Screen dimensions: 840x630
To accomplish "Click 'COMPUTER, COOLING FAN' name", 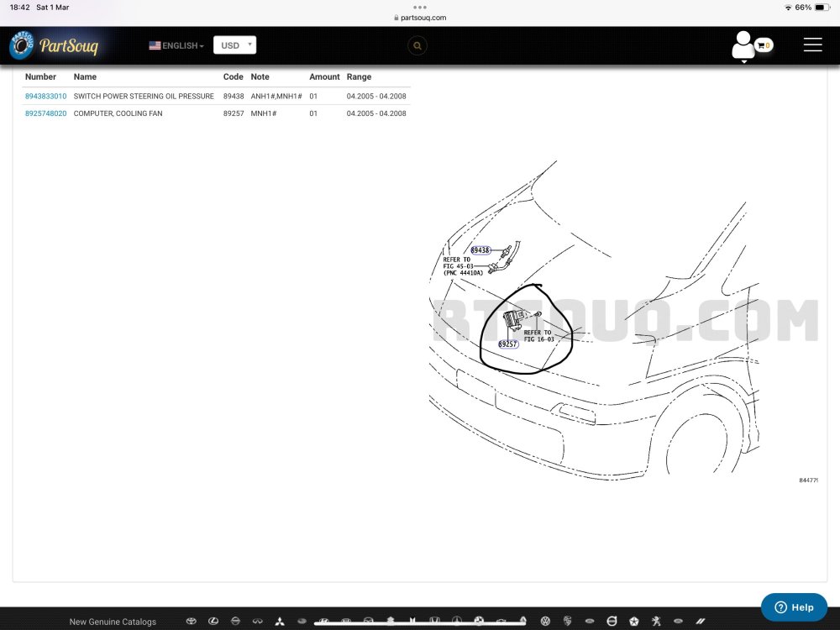I will [118, 113].
